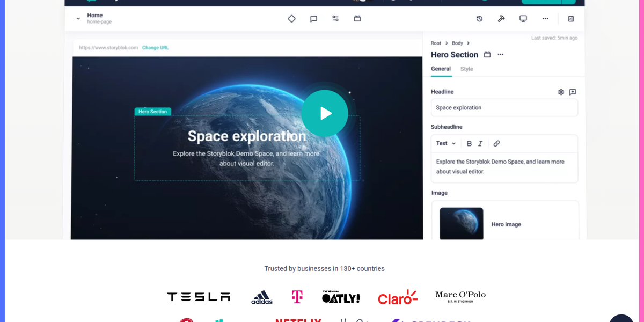
Task: Click the version history clock icon
Action: (479, 18)
